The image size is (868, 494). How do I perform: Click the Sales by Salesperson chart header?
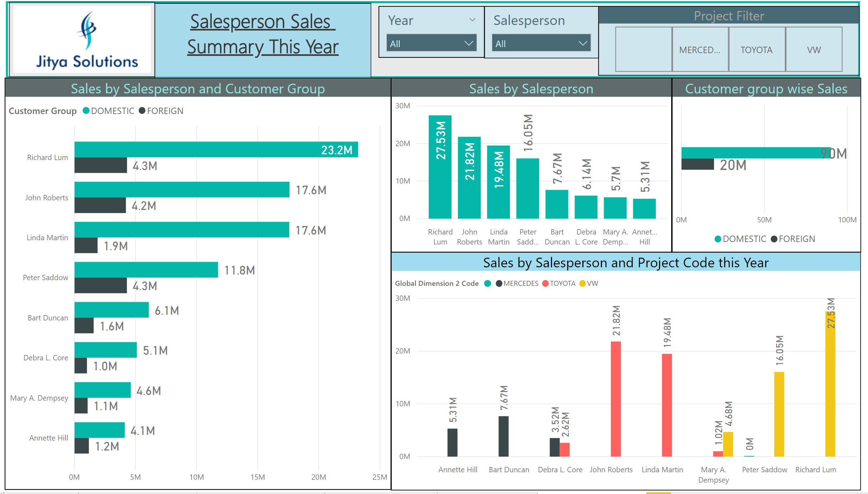tap(531, 88)
